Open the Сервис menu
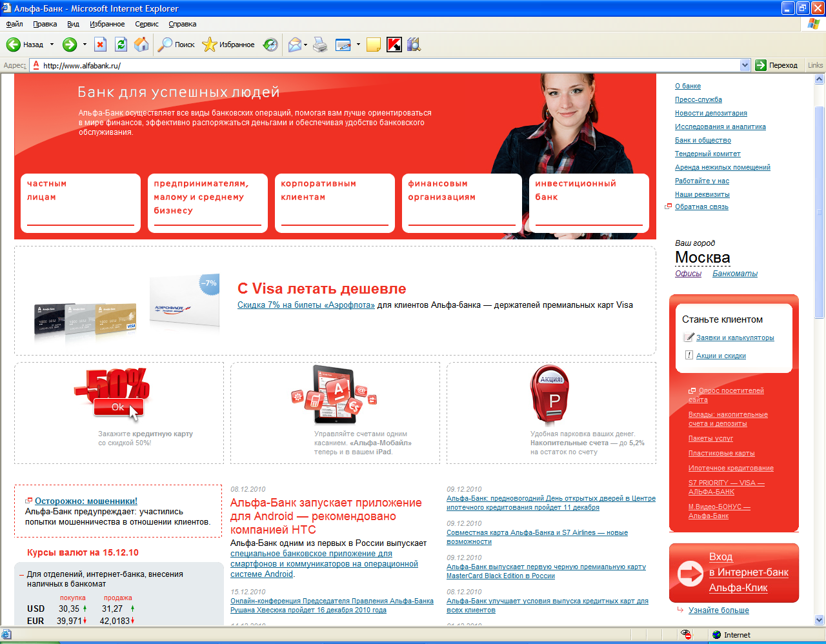This screenshot has height=644, width=826. (146, 24)
